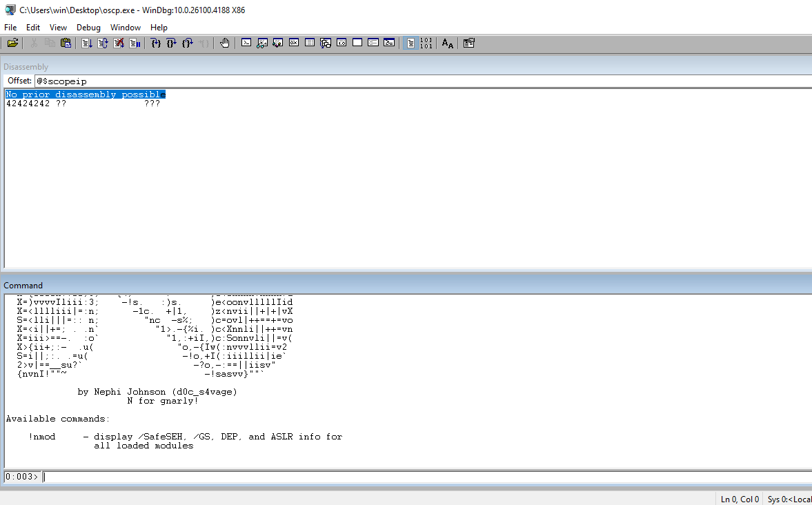This screenshot has height=505, width=812.
Task: Open the Registers window from toolbar
Action: pos(294,43)
